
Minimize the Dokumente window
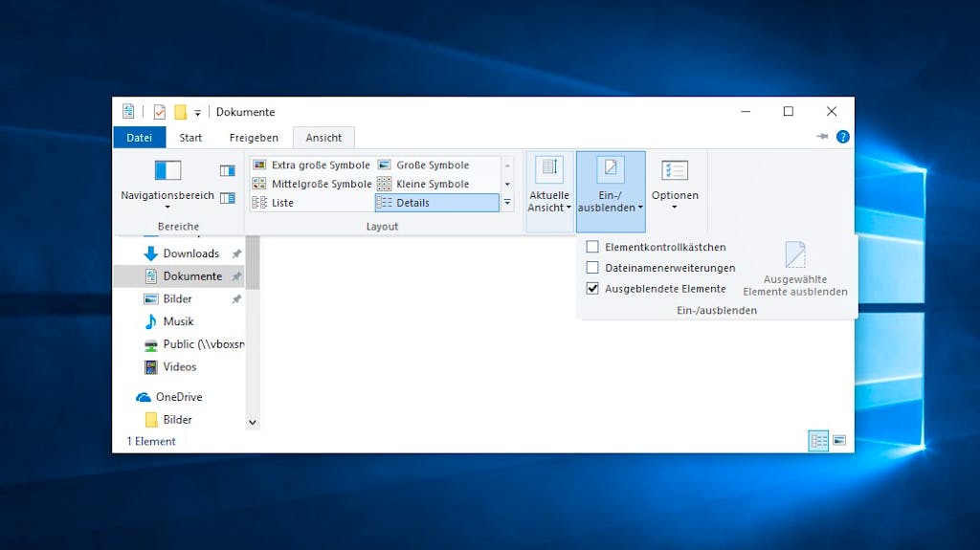point(746,111)
